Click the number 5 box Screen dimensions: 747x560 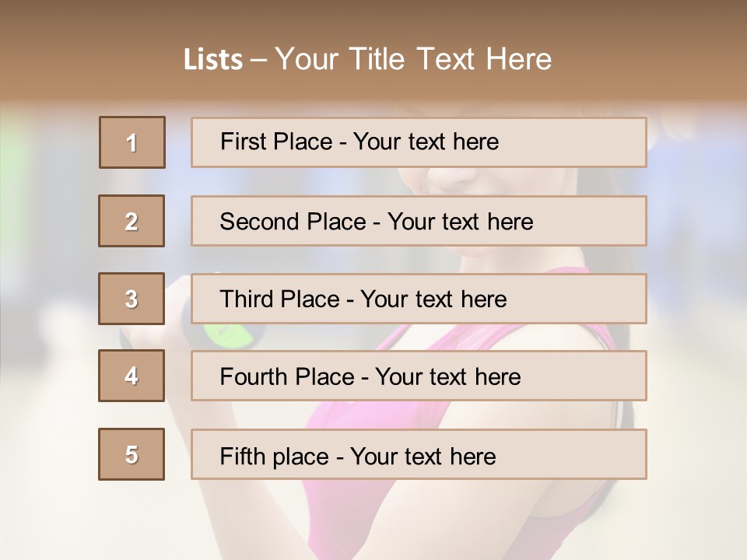[x=132, y=454]
